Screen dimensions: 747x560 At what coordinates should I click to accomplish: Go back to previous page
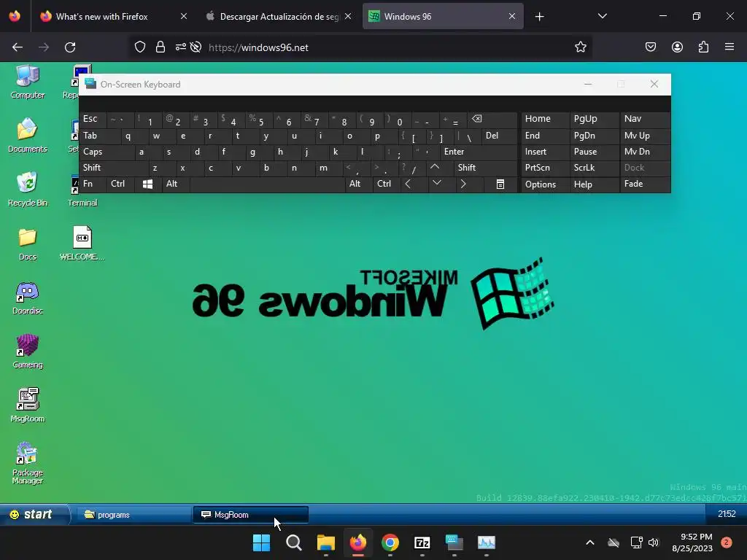(18, 47)
